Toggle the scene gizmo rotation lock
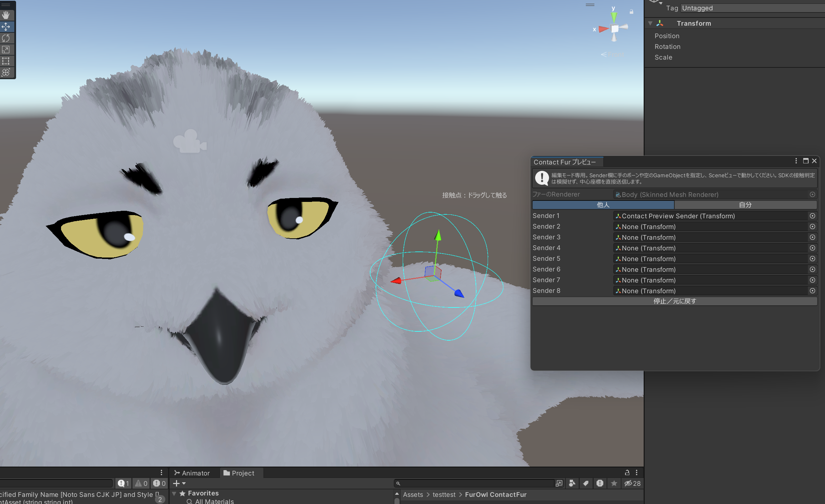Viewport: 825px width, 504px height. pyautogui.click(x=631, y=12)
